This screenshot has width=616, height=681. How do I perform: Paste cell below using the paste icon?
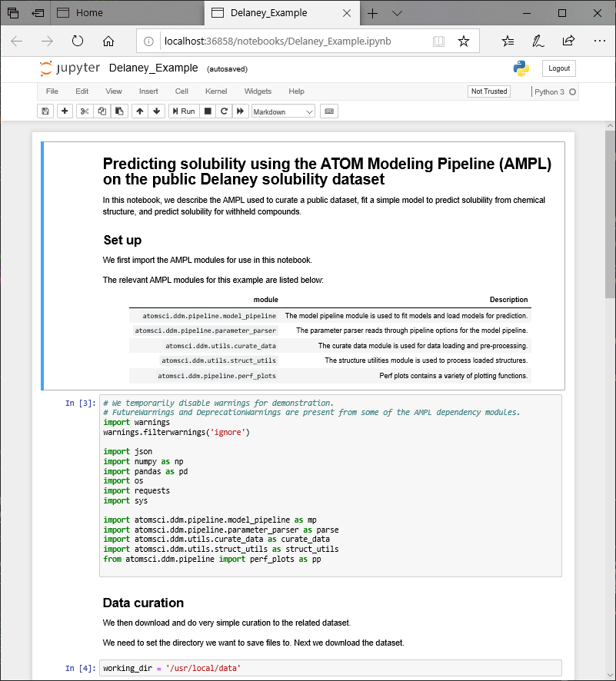[119, 111]
